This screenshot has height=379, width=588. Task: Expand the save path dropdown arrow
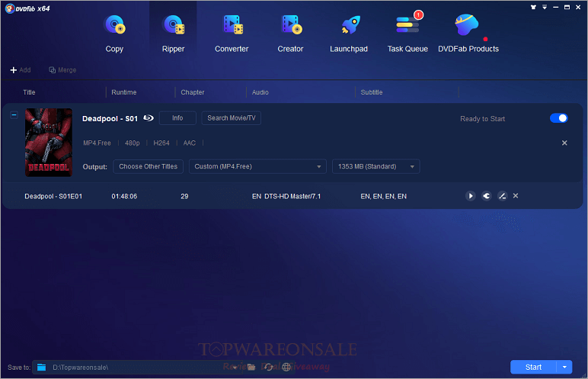(x=235, y=368)
